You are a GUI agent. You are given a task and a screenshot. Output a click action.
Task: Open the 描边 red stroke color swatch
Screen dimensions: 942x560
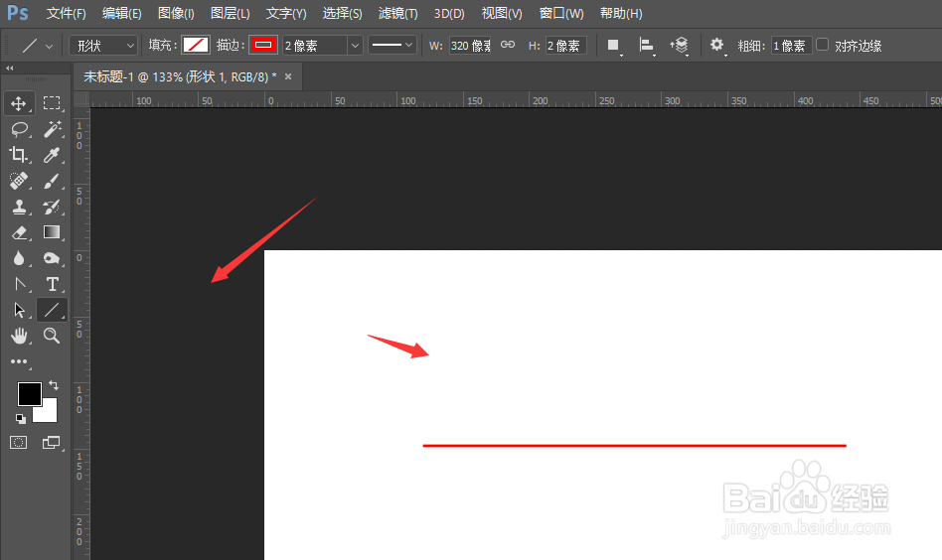(263, 45)
